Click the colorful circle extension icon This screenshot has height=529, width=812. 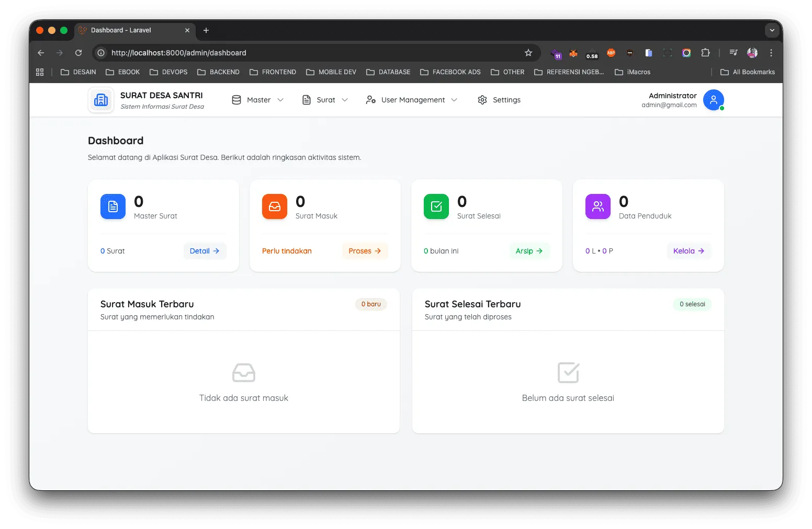pyautogui.click(x=686, y=53)
